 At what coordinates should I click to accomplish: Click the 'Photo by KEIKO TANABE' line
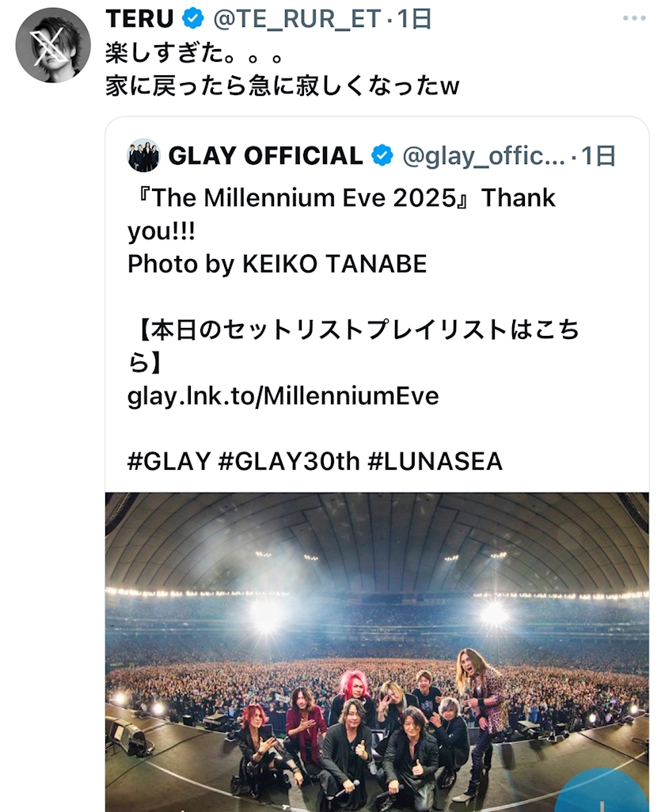(277, 264)
